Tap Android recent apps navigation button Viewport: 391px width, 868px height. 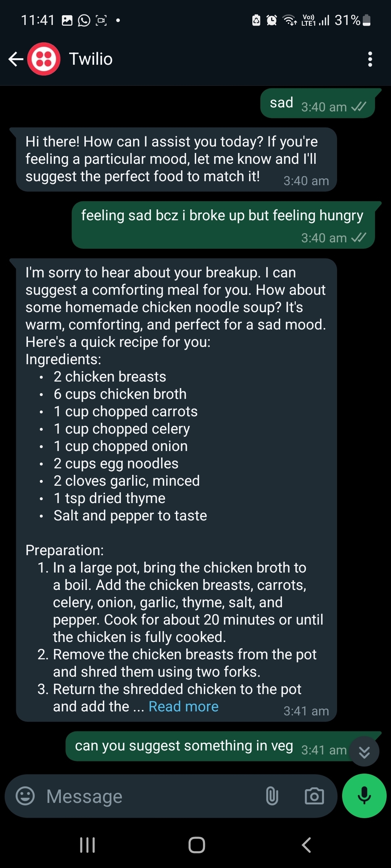pyautogui.click(x=87, y=845)
